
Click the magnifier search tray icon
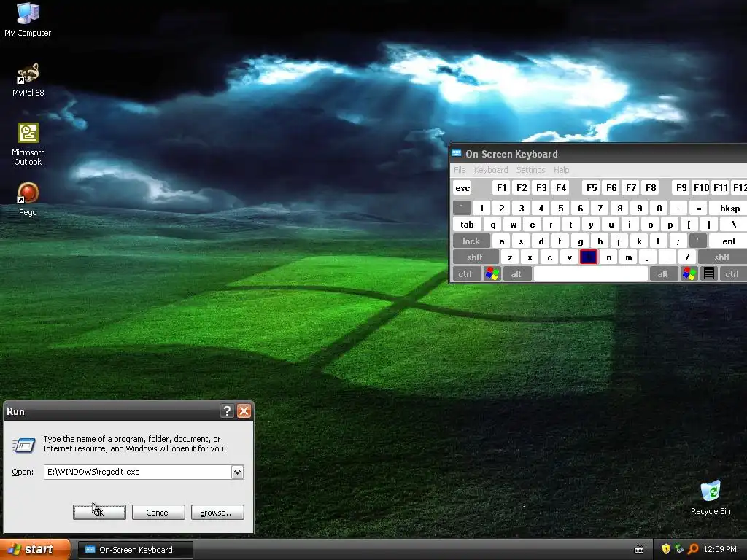[693, 549]
